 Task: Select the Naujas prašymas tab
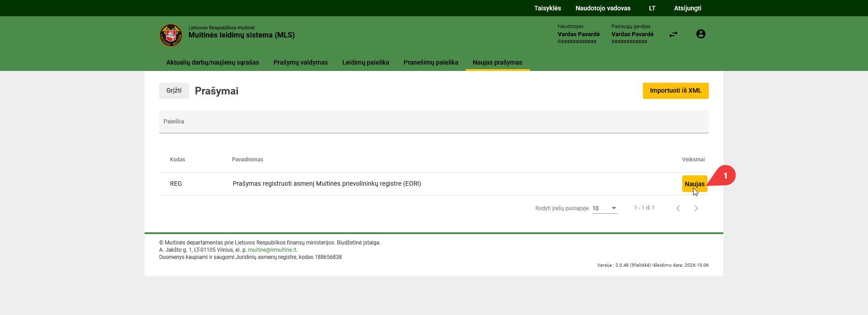pyautogui.click(x=497, y=62)
